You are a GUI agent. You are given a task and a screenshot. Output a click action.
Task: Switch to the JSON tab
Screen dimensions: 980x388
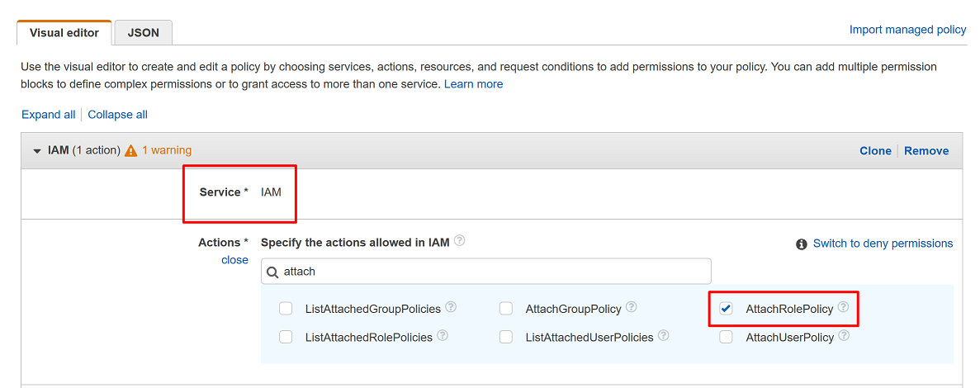point(143,32)
